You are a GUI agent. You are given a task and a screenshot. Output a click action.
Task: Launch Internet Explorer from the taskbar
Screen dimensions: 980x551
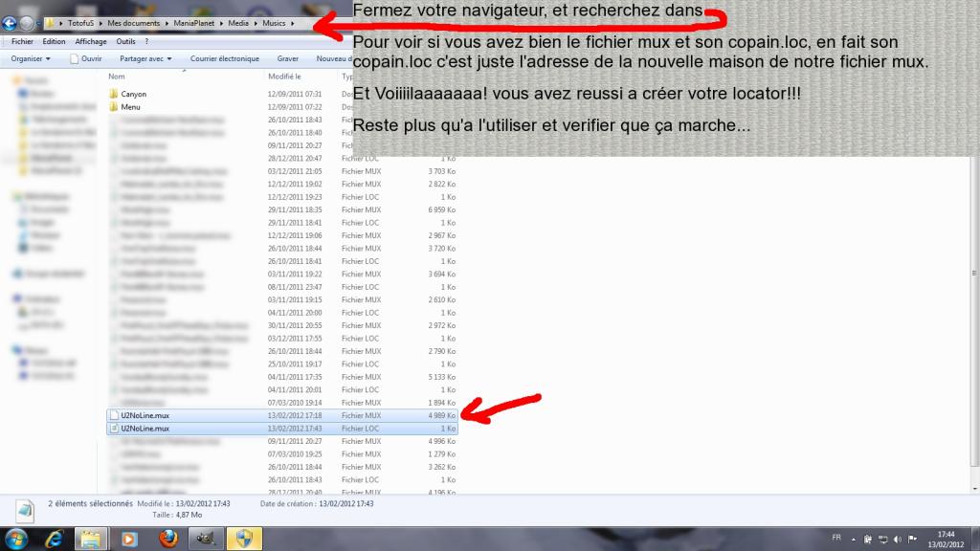[55, 539]
